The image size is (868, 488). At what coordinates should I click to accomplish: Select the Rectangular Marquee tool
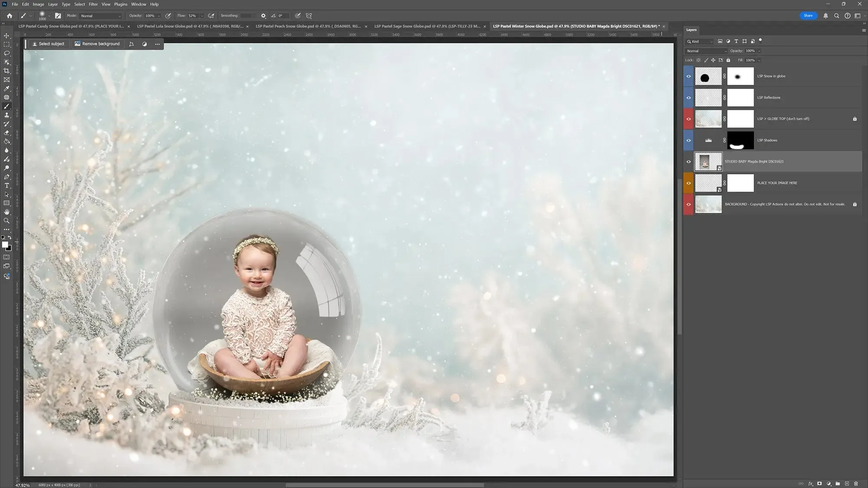[x=7, y=44]
